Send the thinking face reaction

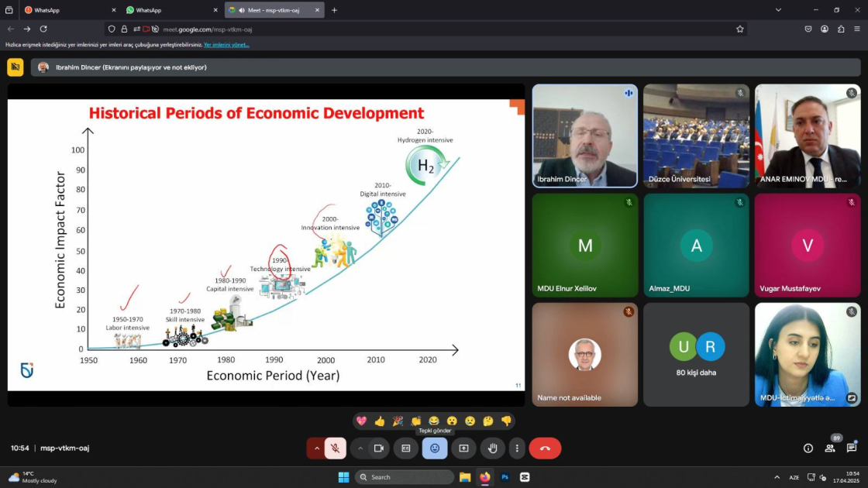point(487,421)
